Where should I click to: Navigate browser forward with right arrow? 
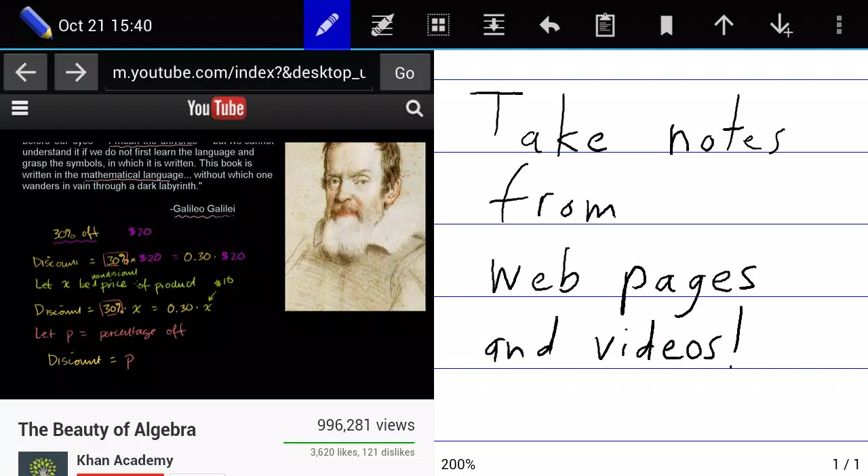click(76, 72)
